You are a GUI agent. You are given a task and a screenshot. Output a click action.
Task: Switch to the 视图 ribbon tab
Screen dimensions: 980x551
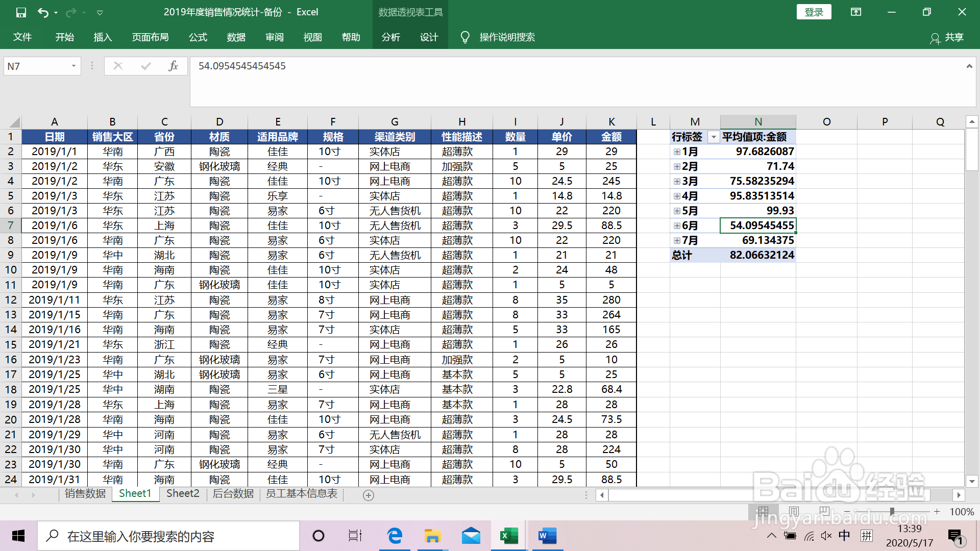click(x=313, y=37)
